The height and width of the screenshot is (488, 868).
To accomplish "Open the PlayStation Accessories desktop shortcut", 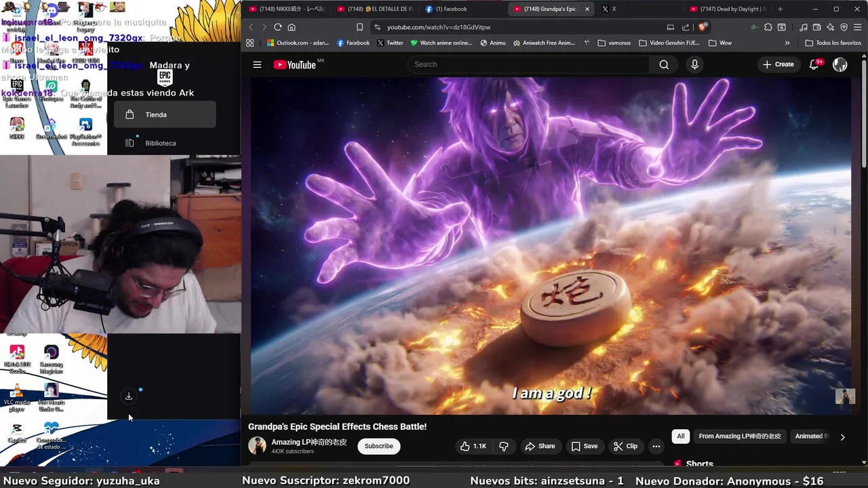I will [x=85, y=132].
